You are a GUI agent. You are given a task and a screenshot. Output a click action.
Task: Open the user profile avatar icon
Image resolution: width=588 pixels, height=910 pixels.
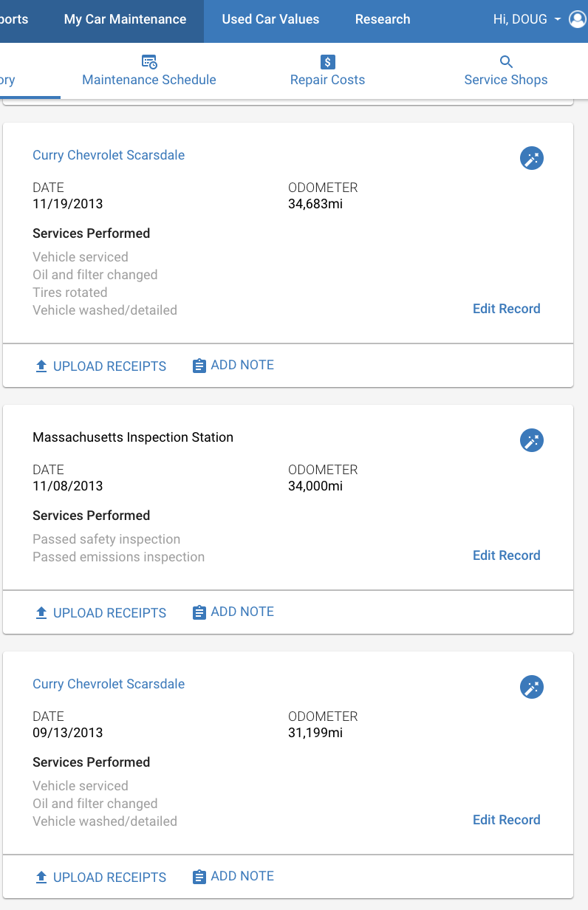[x=578, y=19]
